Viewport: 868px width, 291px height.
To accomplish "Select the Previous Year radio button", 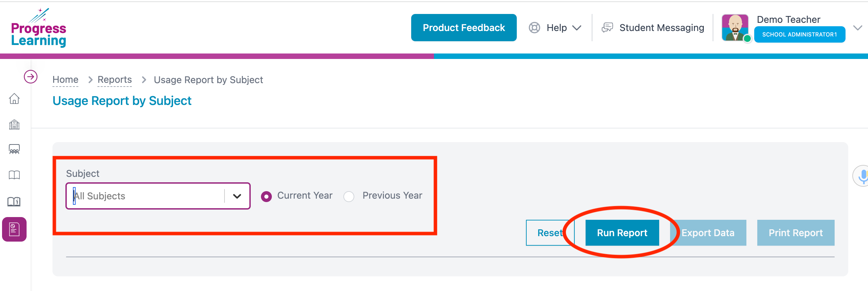I will click(349, 197).
